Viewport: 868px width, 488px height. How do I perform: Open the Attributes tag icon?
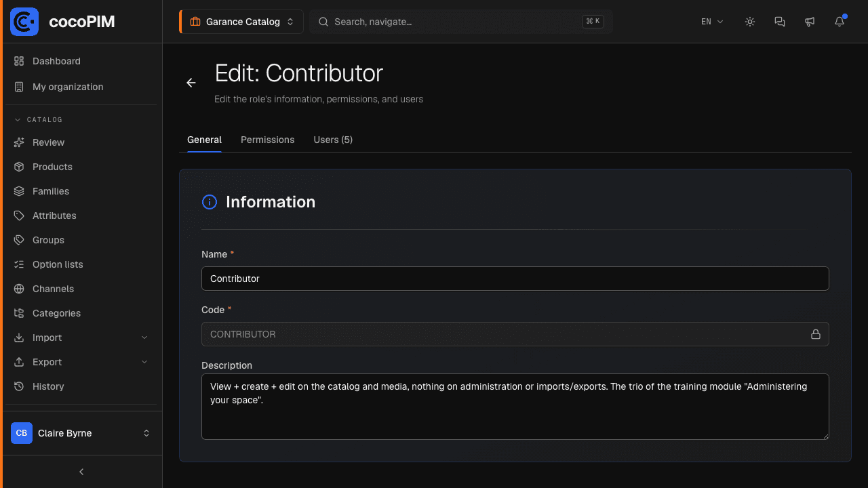19,216
